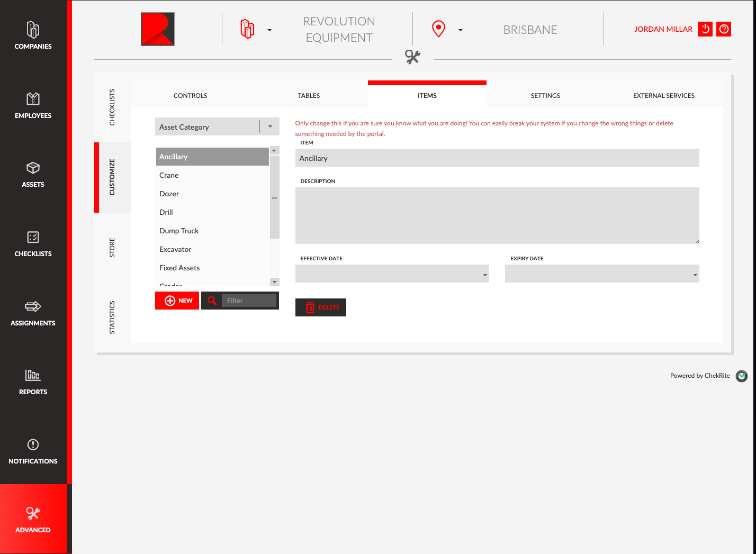Click the Brisbane location name
Viewport: 756px width, 554px height.
530,30
